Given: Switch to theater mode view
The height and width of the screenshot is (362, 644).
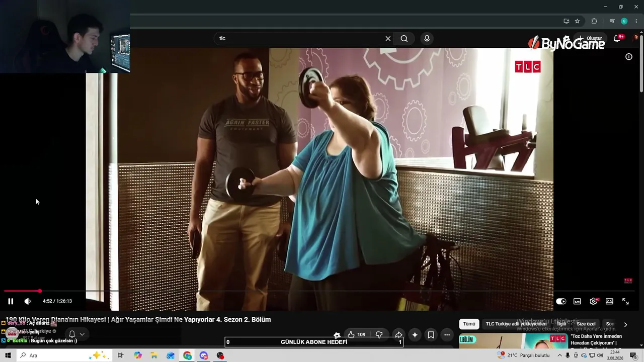Looking at the screenshot, I should click(x=609, y=301).
